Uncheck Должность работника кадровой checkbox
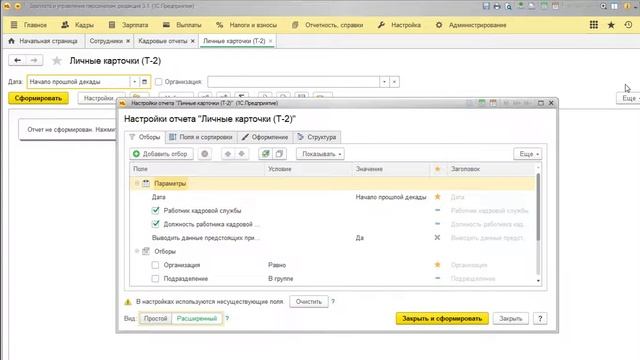The height and width of the screenshot is (360, 640). [x=155, y=224]
